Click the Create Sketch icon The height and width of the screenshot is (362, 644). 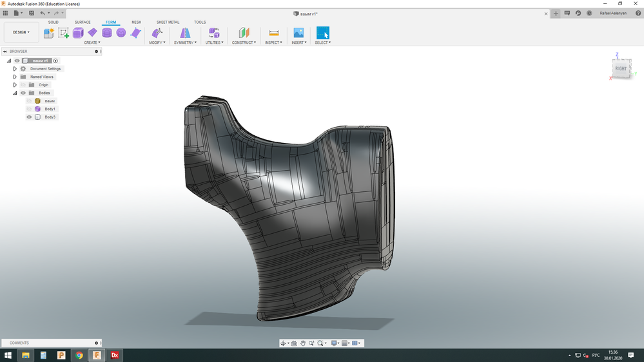click(63, 33)
